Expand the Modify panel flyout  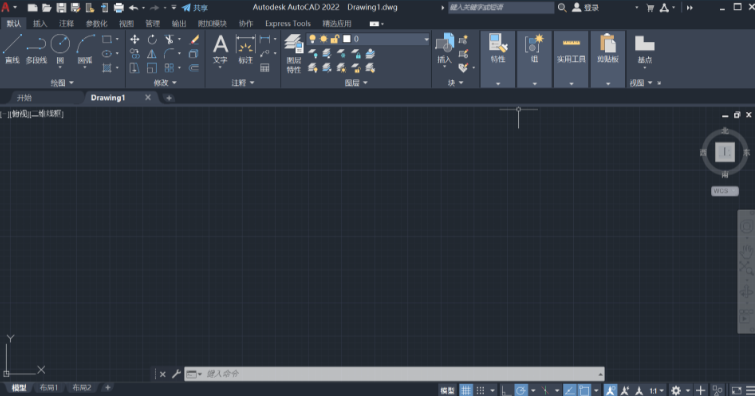click(165, 83)
